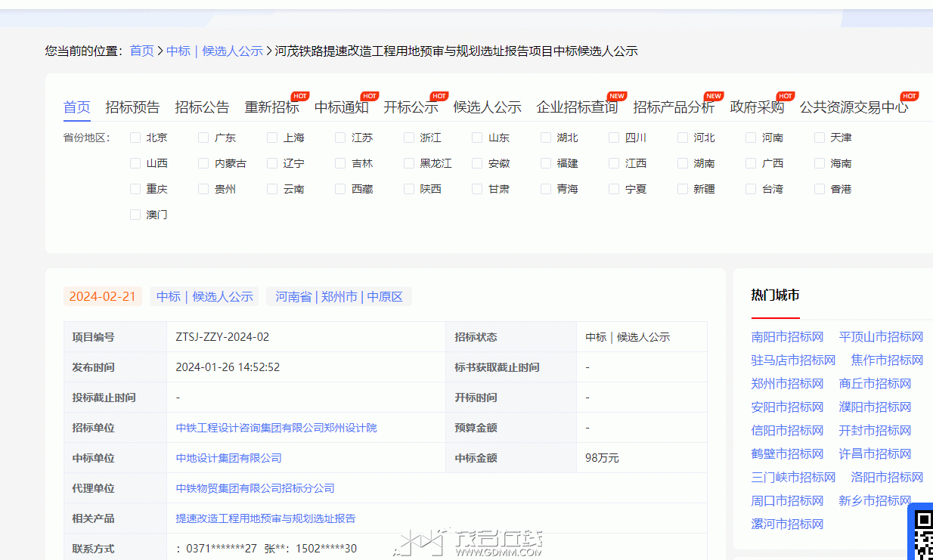Click the 热门城市 heading
Viewport: 933px width, 560px height.
[x=776, y=295]
